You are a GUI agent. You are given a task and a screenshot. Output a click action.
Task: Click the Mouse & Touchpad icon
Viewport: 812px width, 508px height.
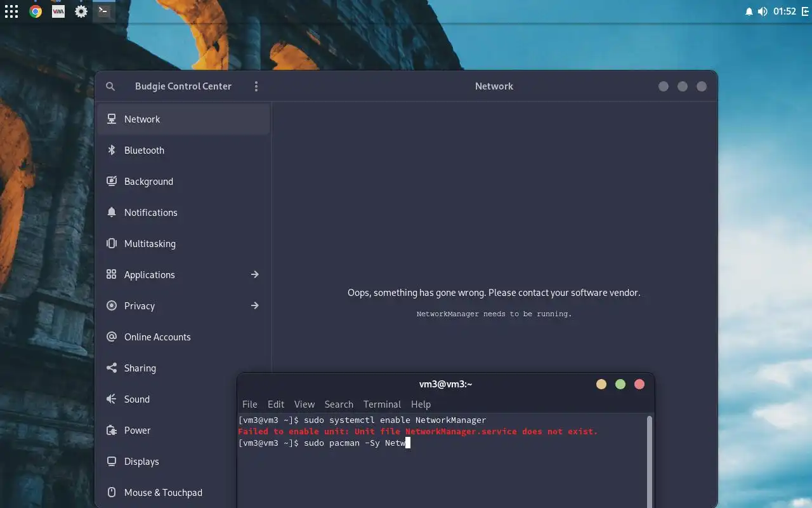(x=112, y=492)
